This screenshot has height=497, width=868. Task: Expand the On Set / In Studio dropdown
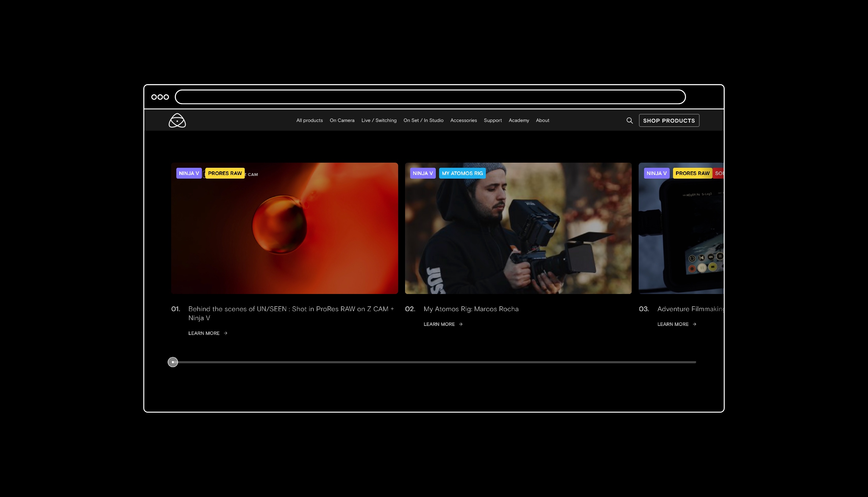tap(423, 120)
